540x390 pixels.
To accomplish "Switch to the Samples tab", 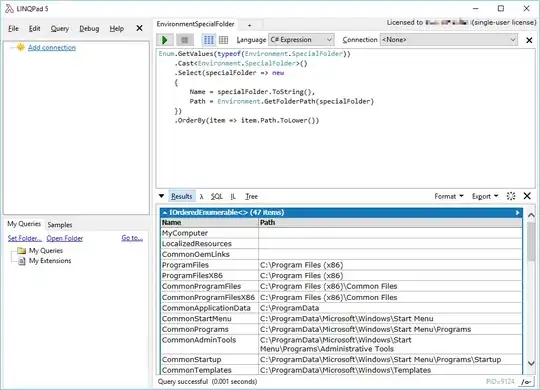I will pos(60,225).
